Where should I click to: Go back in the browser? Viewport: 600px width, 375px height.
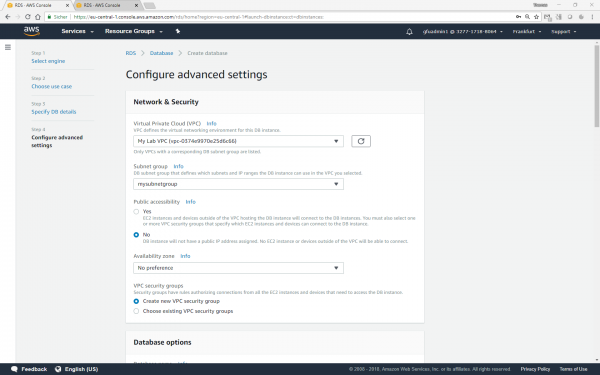8,17
